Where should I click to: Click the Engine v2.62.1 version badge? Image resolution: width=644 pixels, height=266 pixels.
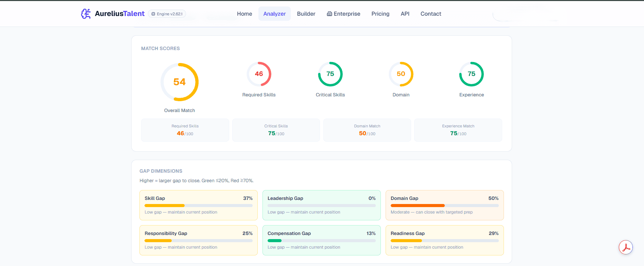[x=167, y=14]
